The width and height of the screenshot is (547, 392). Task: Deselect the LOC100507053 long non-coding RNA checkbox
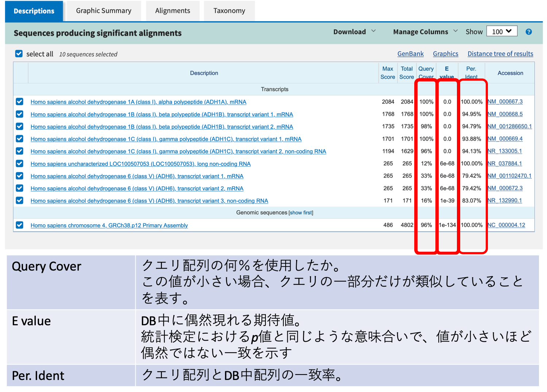(x=20, y=163)
